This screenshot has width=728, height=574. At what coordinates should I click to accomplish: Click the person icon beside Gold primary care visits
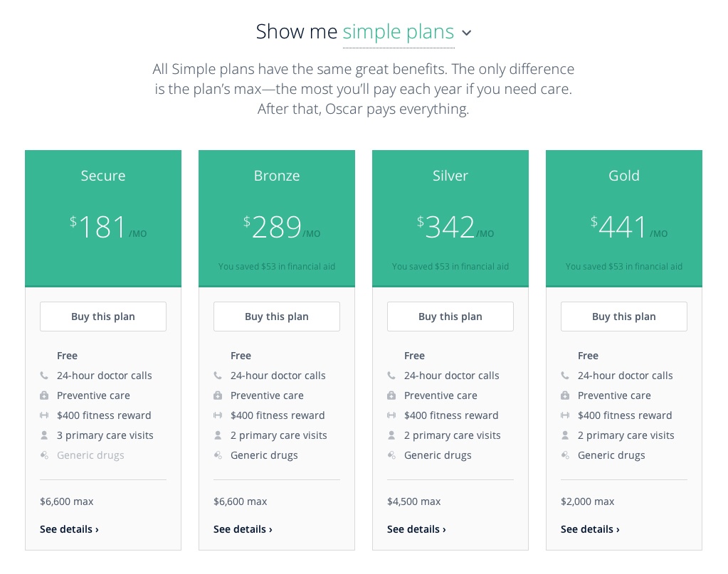(x=565, y=435)
